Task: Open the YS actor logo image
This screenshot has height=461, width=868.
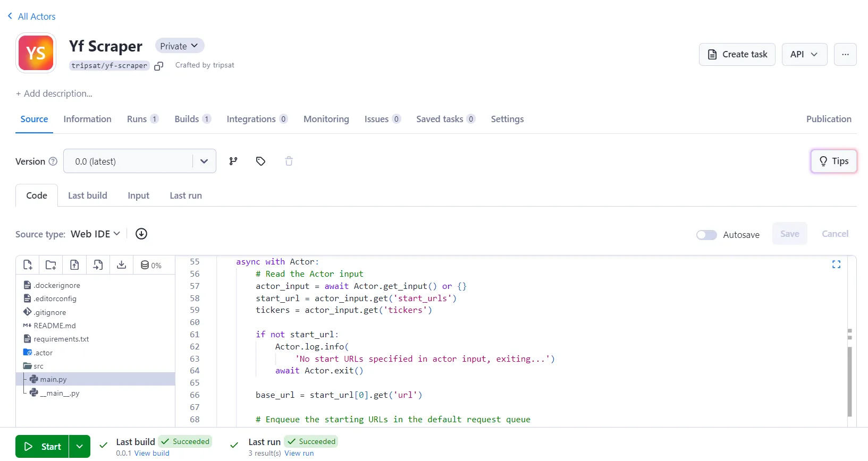Action: [x=36, y=53]
